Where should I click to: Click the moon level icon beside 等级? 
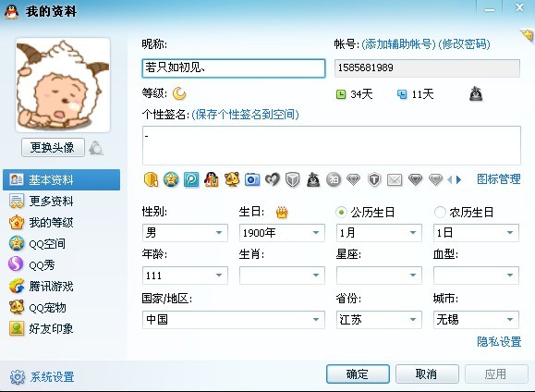point(179,93)
